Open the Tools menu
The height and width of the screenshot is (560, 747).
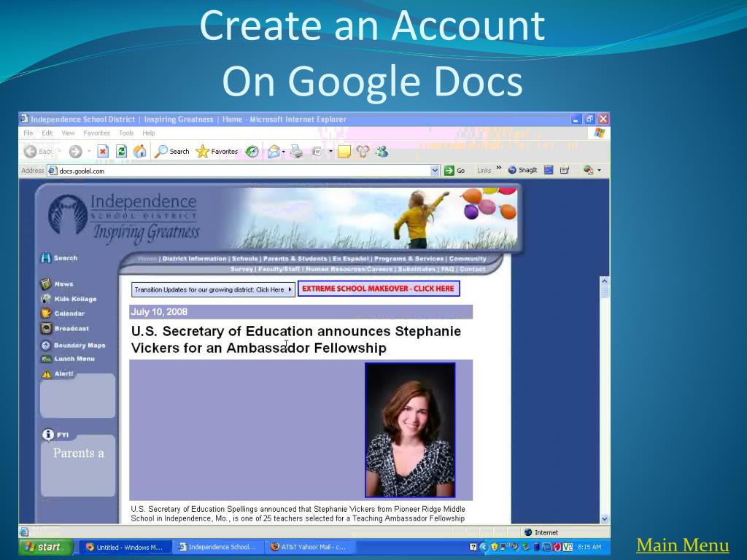coord(126,133)
